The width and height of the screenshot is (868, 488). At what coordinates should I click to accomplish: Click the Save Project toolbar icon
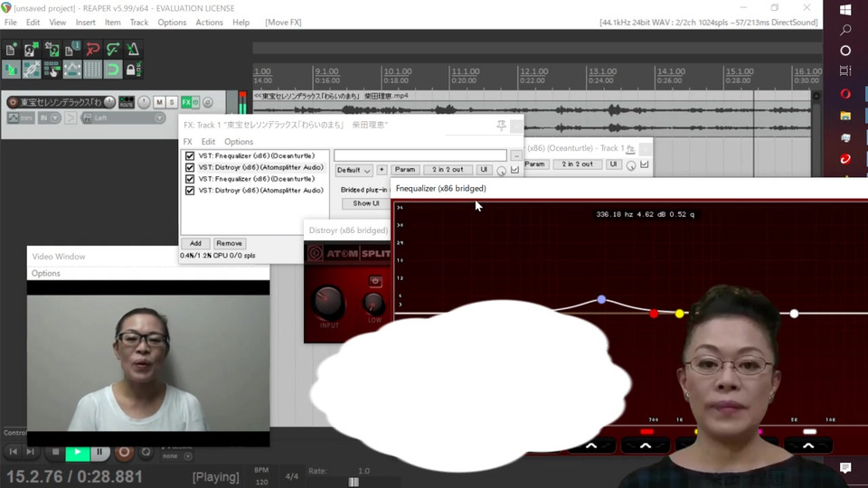click(52, 50)
